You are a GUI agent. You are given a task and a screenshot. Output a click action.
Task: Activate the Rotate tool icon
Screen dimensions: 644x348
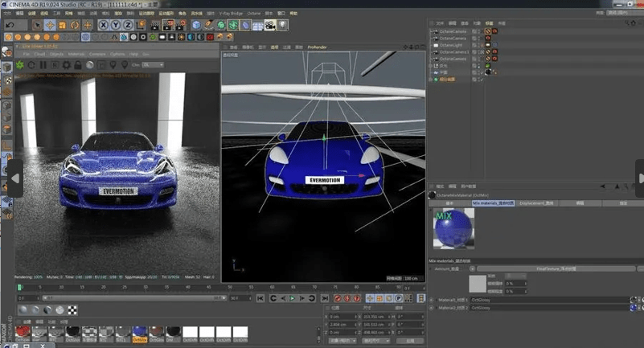pos(75,26)
